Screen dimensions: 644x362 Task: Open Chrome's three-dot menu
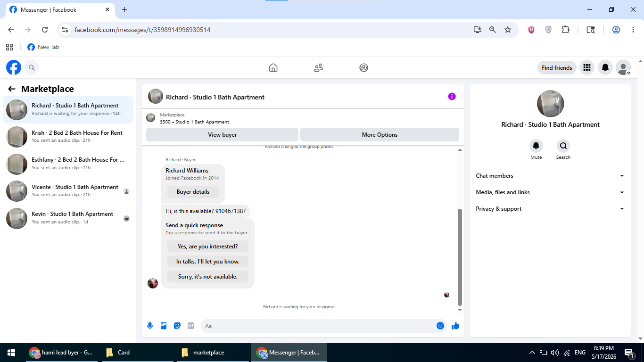633,30
